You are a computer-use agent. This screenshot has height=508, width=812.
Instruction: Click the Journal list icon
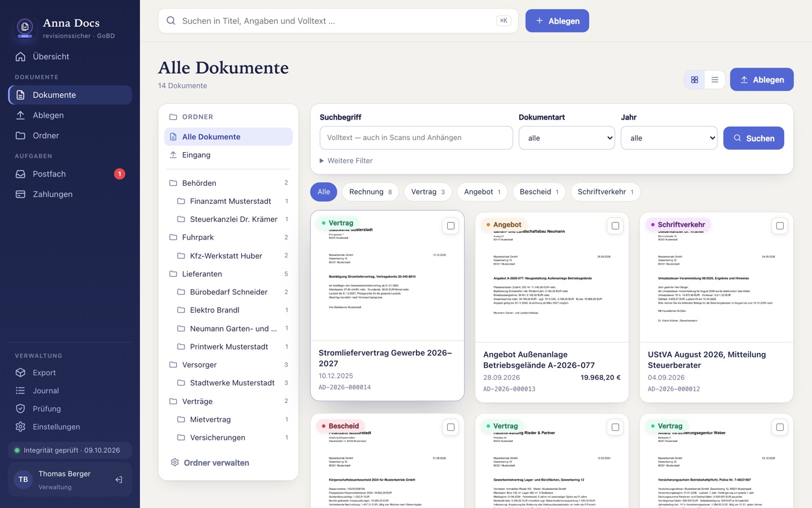20,391
